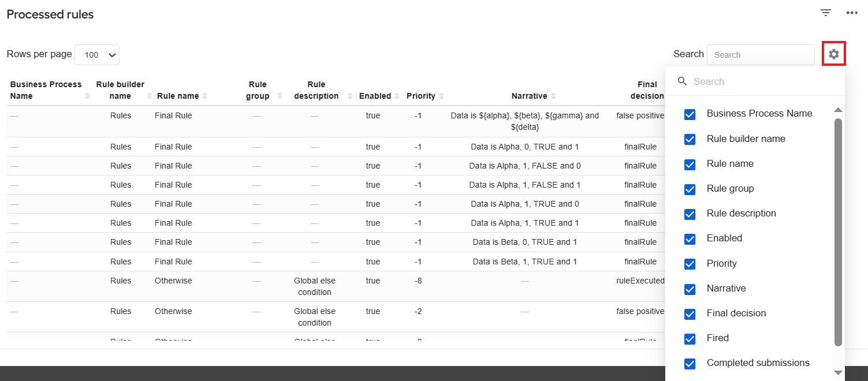Hide the Rule description column
This screenshot has width=868, height=381.
coord(690,214)
